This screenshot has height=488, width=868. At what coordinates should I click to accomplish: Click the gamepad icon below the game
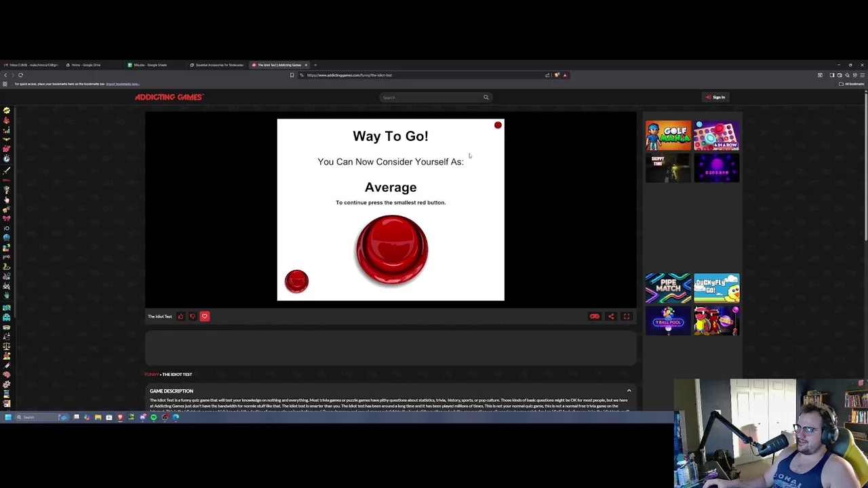coord(594,317)
